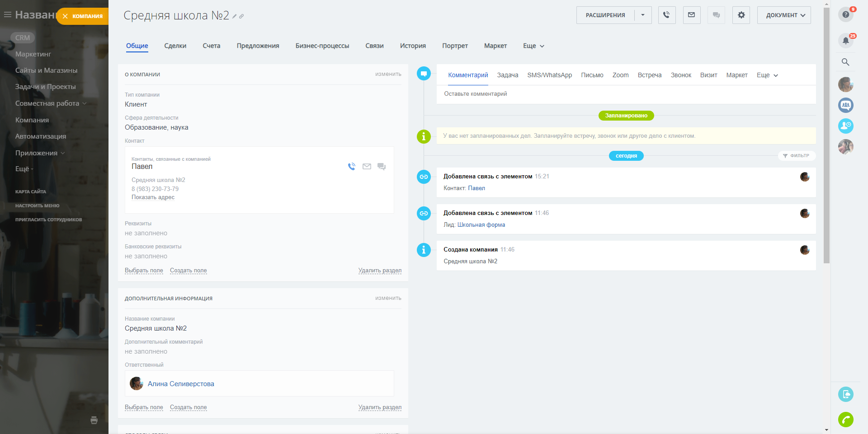The width and height of the screenshot is (868, 434).
Task: Click the help question mark icon
Action: (x=845, y=14)
